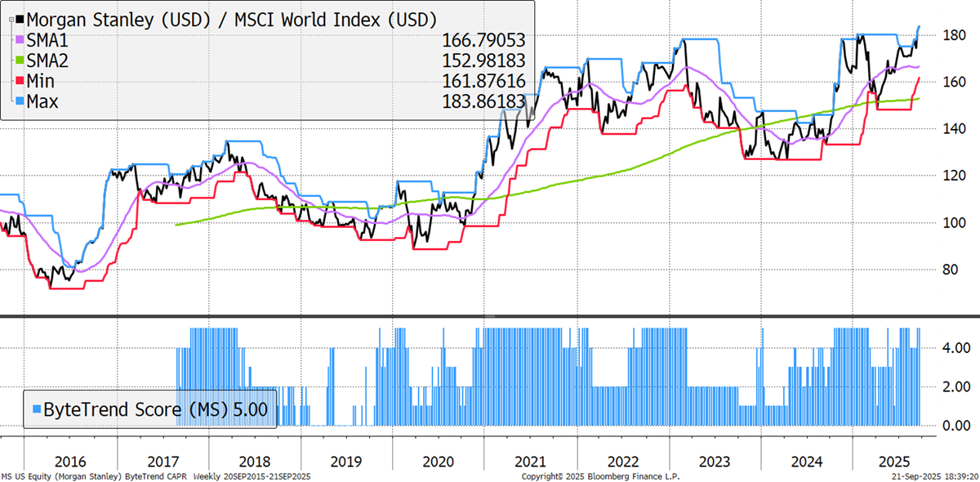Click the Min value 161.87616
980x482 pixels.
click(x=482, y=80)
